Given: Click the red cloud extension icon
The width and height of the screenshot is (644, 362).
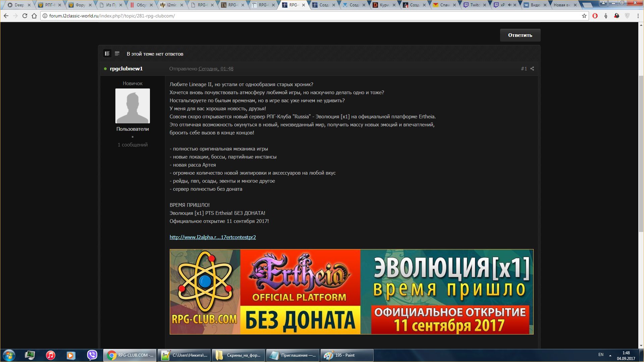Looking at the screenshot, I should click(x=616, y=16).
